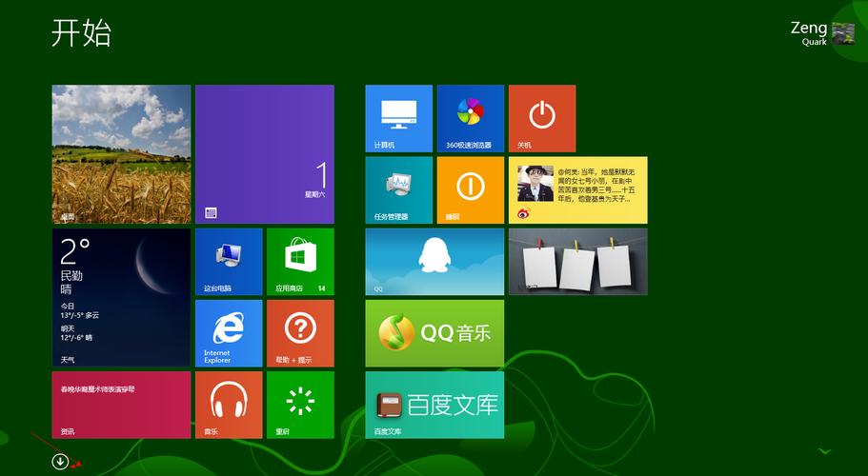The image size is (868, 476).
Task: Open the 这台电脑 (This PC) tile
Action: coord(229,262)
